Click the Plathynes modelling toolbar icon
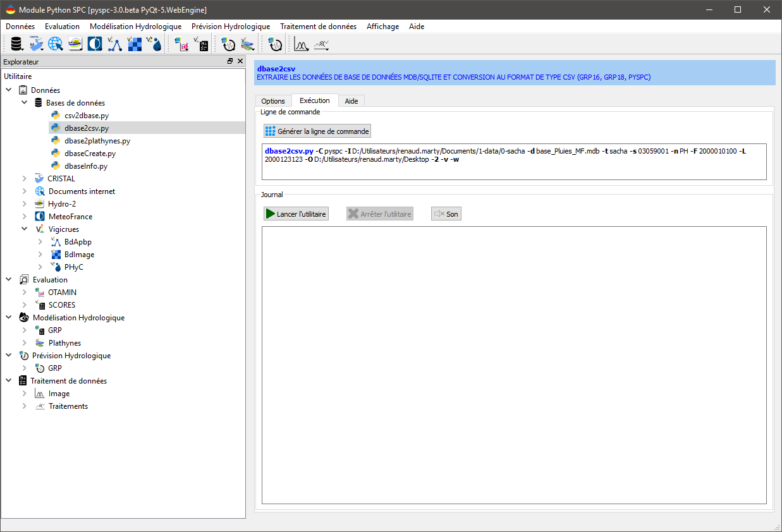This screenshot has width=782, height=532. (x=248, y=44)
